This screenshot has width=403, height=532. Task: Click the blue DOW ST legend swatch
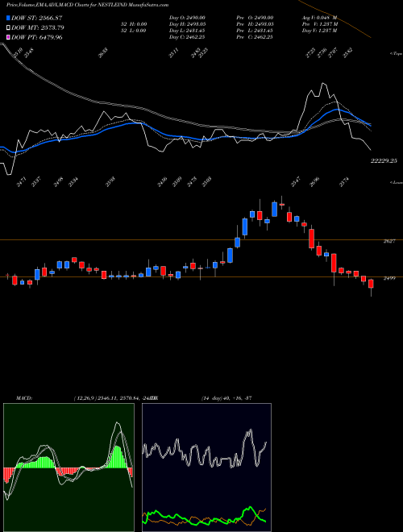point(8,18)
